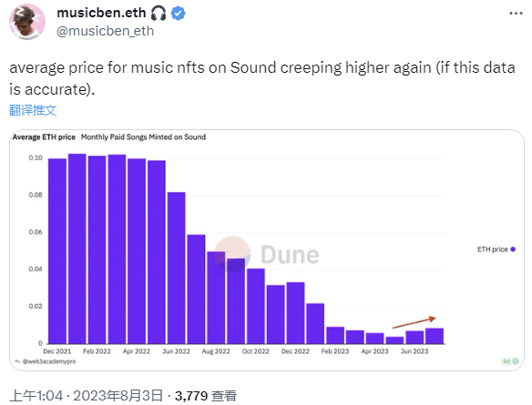Open the 3,779 查看 view count

pos(206,396)
